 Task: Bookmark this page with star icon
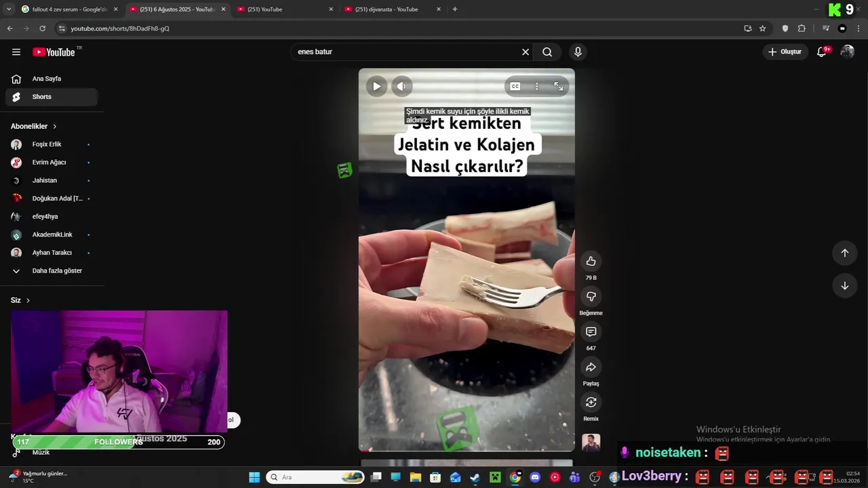point(763,28)
